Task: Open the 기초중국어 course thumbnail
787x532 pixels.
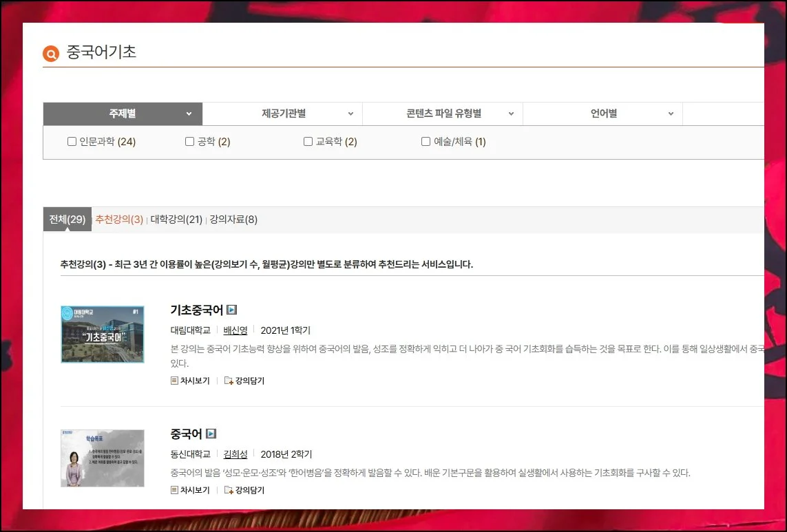Action: pyautogui.click(x=103, y=334)
